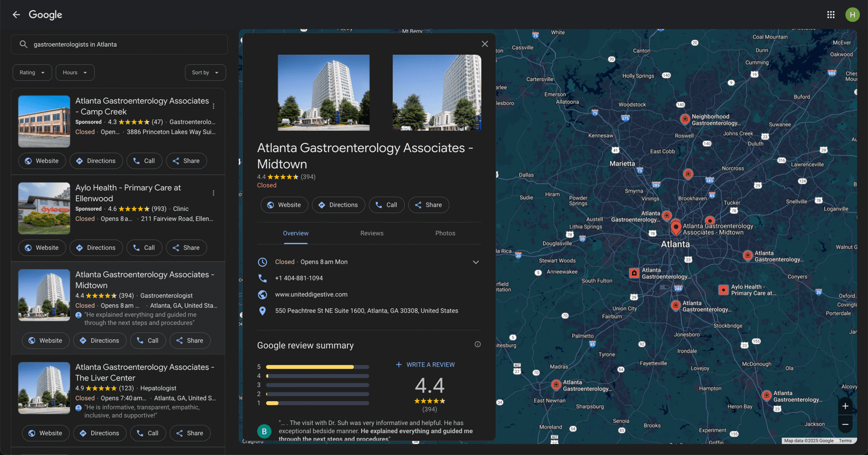Click the info icon beside Google review summary

pyautogui.click(x=477, y=344)
